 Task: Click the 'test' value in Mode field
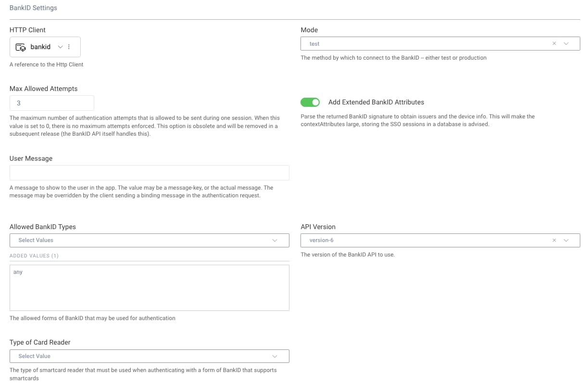point(314,44)
